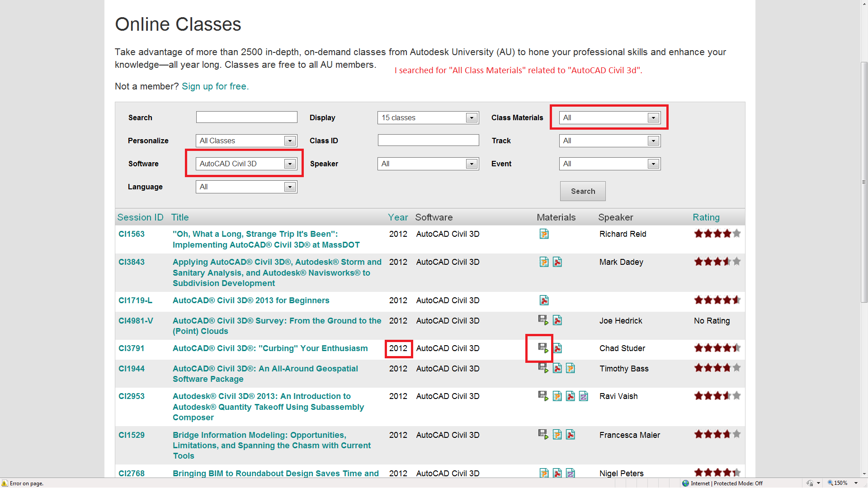
Task: Open PDF icon in Nigel Peters row
Action: pos(557,473)
